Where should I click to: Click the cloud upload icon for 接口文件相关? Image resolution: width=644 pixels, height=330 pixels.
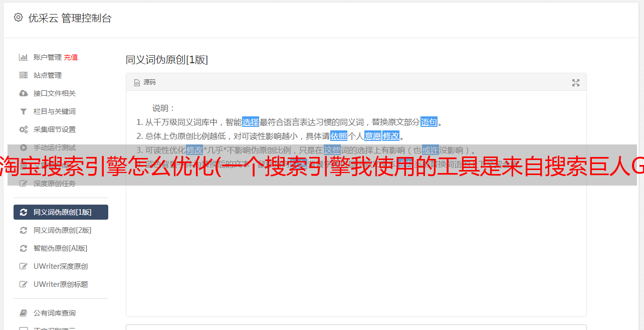(x=23, y=93)
